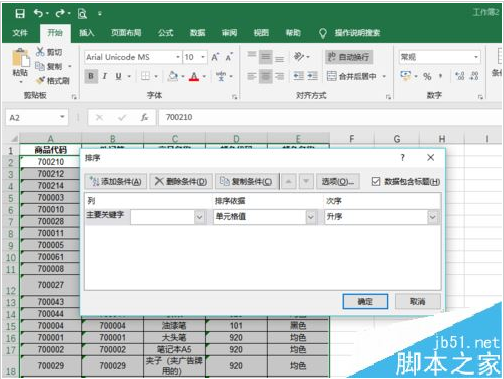
Task: Switch to the 插入 Insert tab
Action: click(86, 33)
